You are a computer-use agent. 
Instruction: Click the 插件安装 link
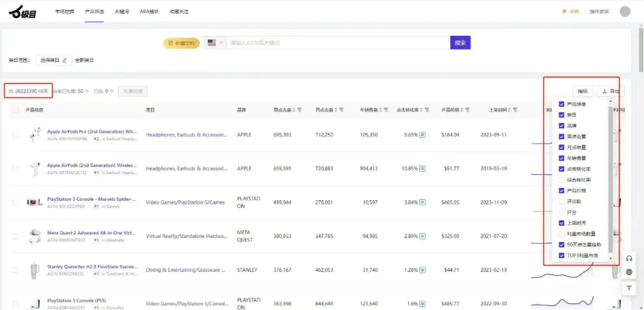coord(599,11)
